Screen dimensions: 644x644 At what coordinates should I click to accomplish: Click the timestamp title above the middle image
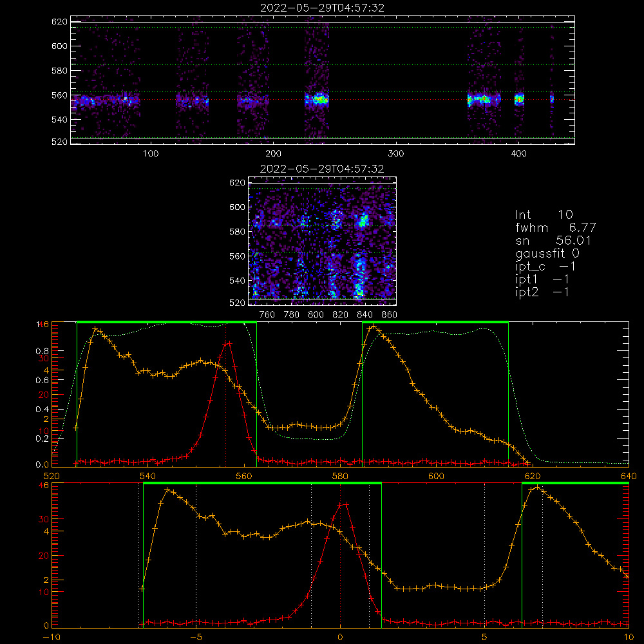click(x=322, y=169)
